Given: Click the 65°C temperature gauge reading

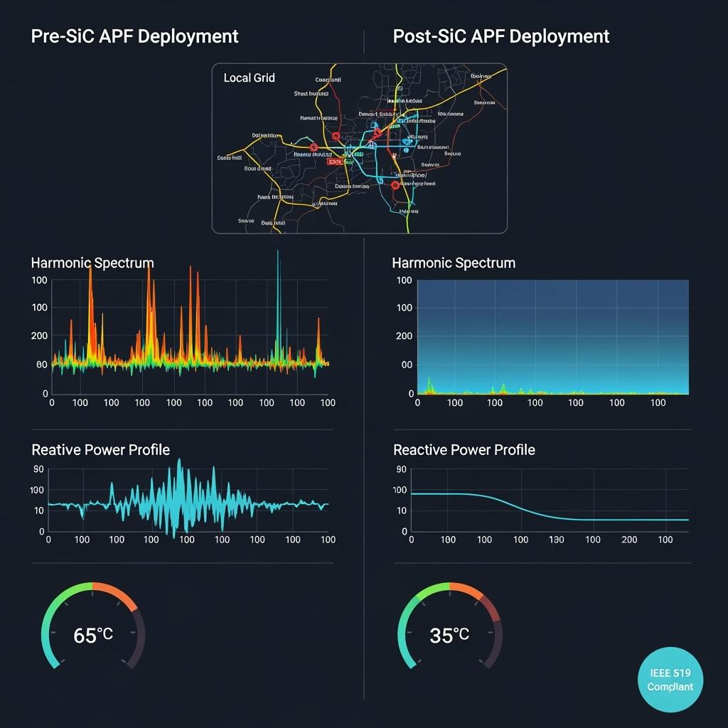Looking at the screenshot, I should pos(93,635).
